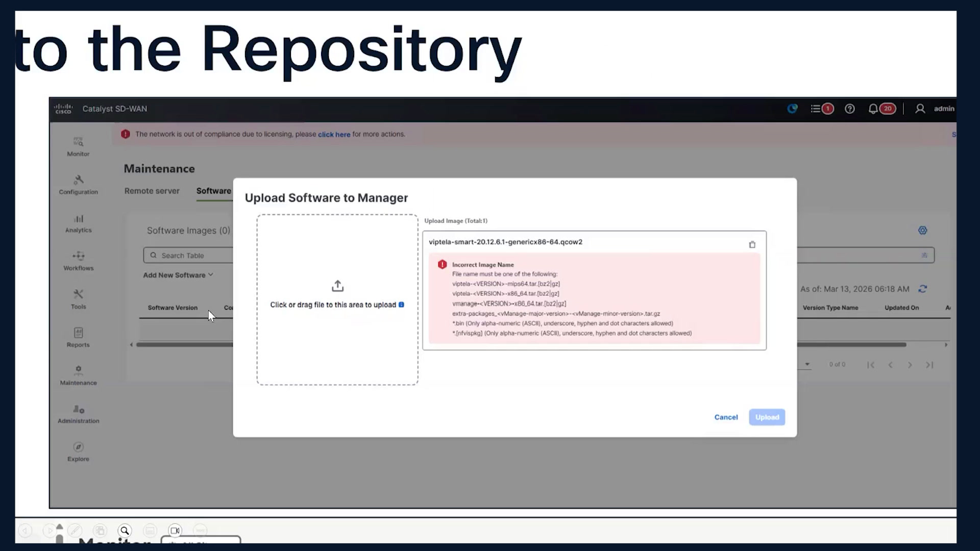Open rows-per-page dropdown near 0 of 0
Image resolution: width=980 pixels, height=551 pixels.
tap(807, 364)
